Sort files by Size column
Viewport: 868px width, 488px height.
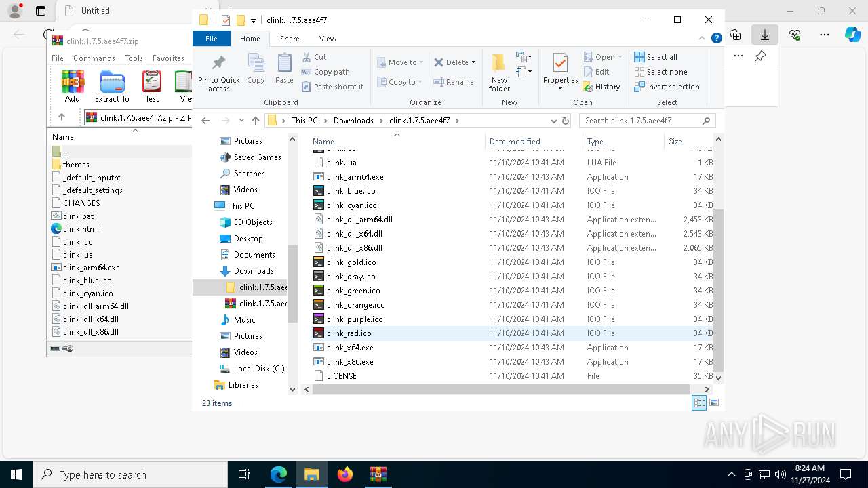pos(688,142)
